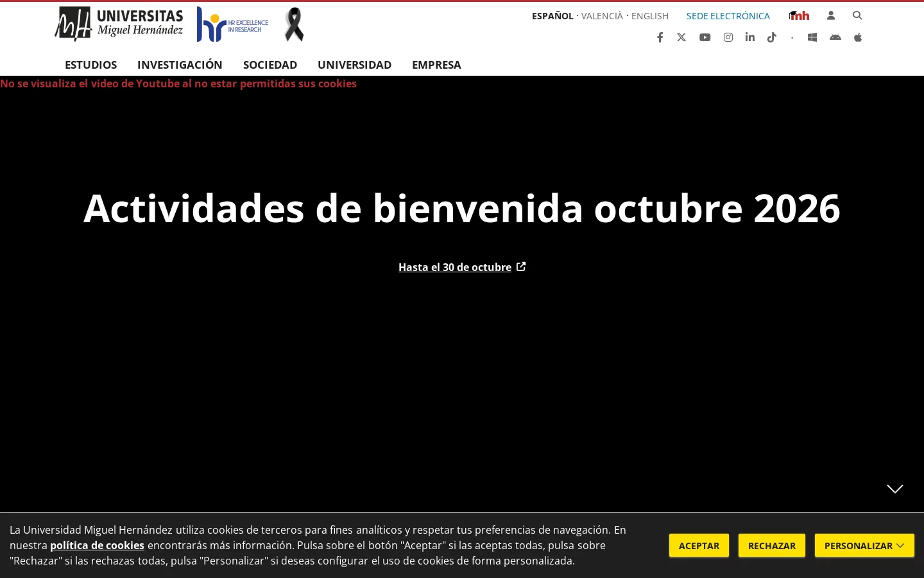924x578 pixels.
Task: Accept all cookies with Aceptar
Action: [x=699, y=545]
